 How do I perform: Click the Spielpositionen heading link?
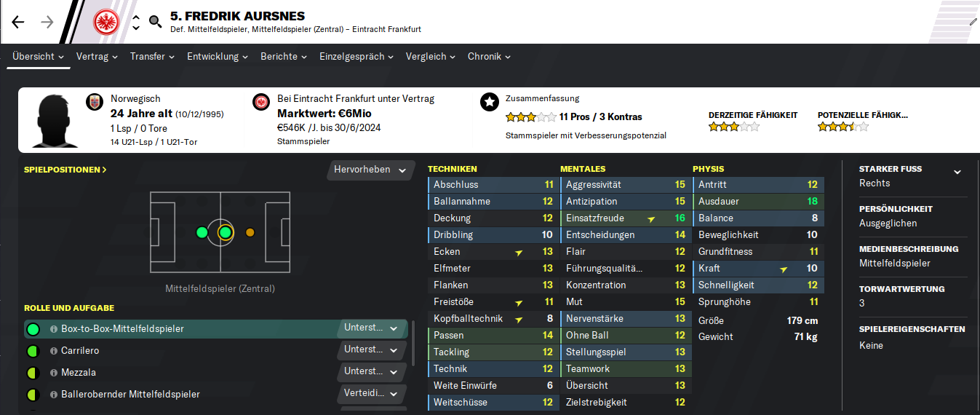pos(65,170)
